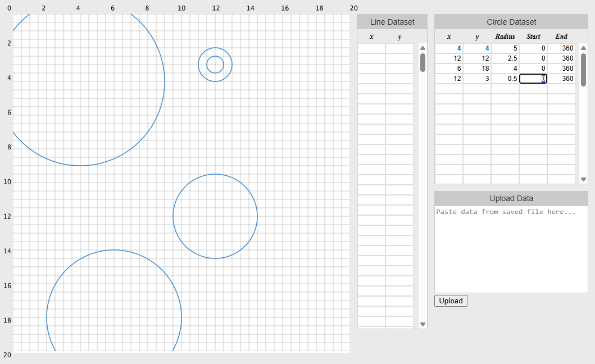This screenshot has width=595, height=364.
Task: Click the Upload Data panel title
Action: 511,198
